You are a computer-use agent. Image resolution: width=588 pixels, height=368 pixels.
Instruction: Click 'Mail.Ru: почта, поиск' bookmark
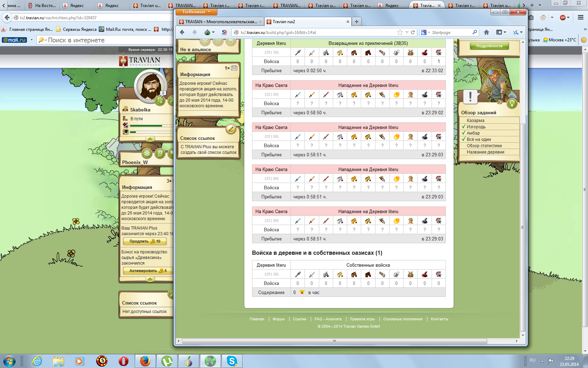point(125,29)
